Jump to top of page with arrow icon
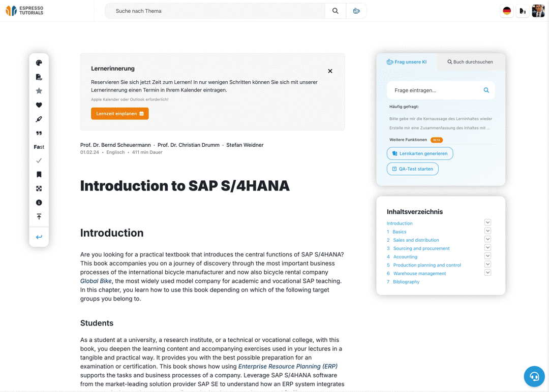 pyautogui.click(x=39, y=217)
